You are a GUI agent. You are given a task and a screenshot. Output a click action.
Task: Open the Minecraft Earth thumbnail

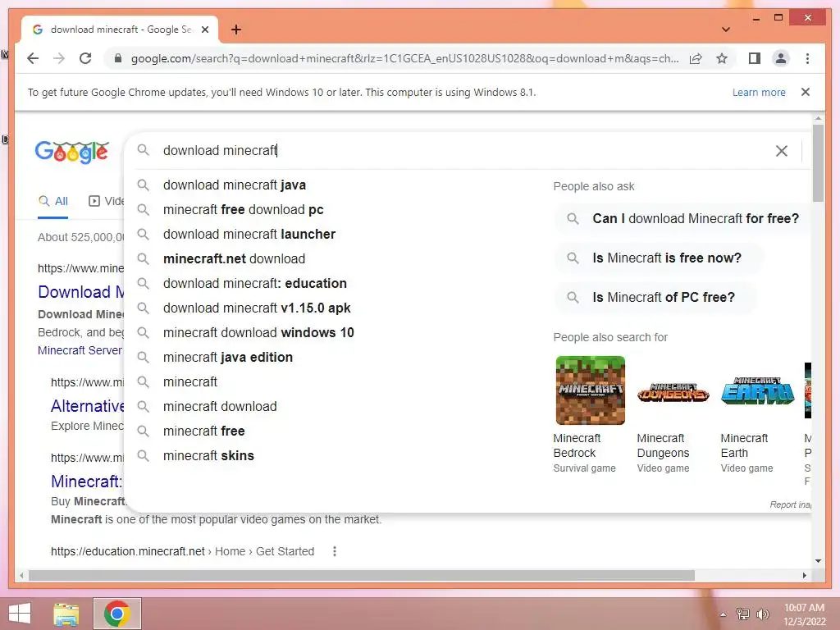[x=757, y=390]
